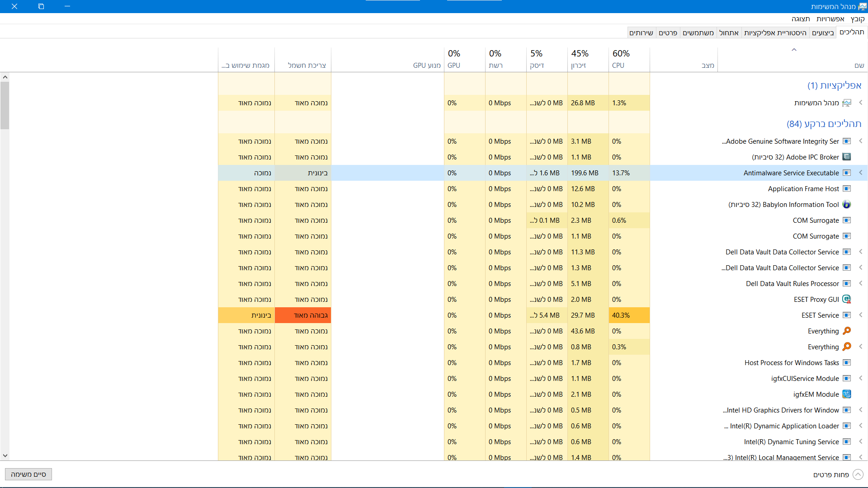Click the Adobe IPC Broker process icon

(847, 157)
